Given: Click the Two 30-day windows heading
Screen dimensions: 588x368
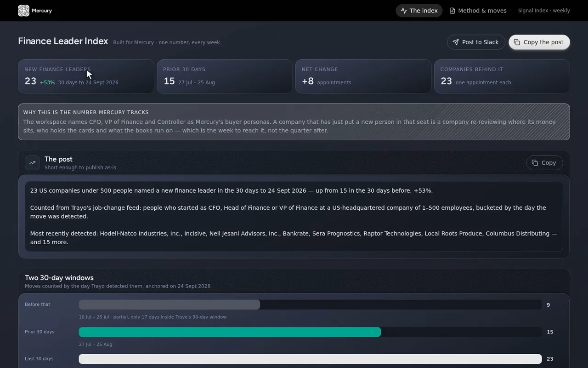Looking at the screenshot, I should click(x=59, y=278).
